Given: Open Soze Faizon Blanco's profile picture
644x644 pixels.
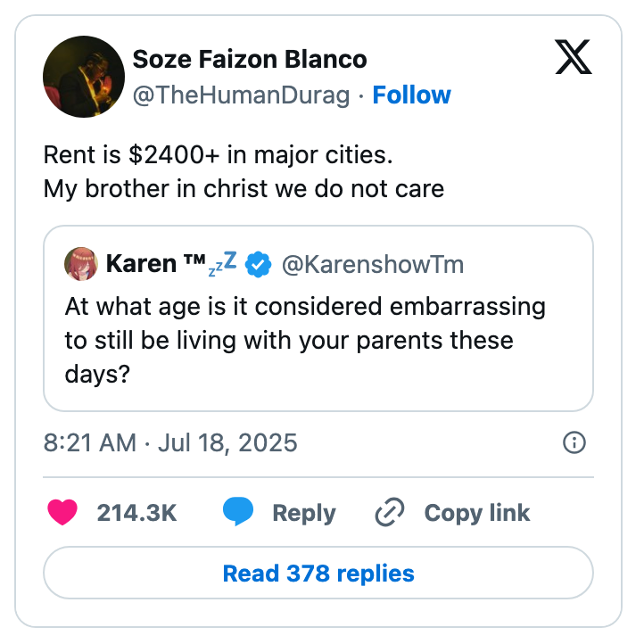Looking at the screenshot, I should pos(84,77).
